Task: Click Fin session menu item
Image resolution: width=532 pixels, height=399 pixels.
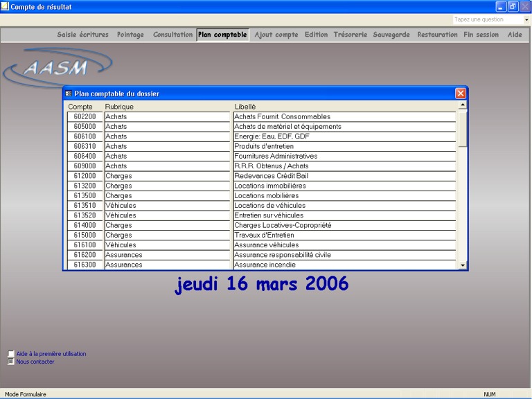Action: tap(481, 35)
